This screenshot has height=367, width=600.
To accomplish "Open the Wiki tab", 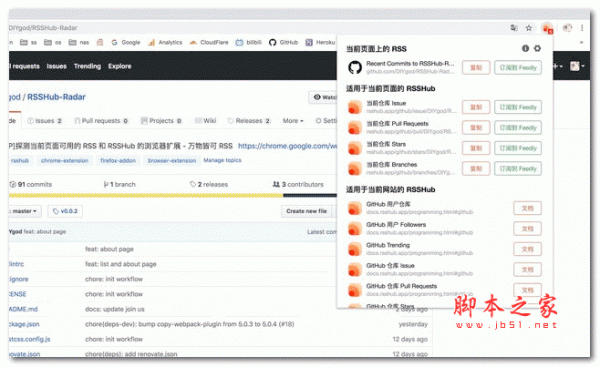I will coord(205,121).
